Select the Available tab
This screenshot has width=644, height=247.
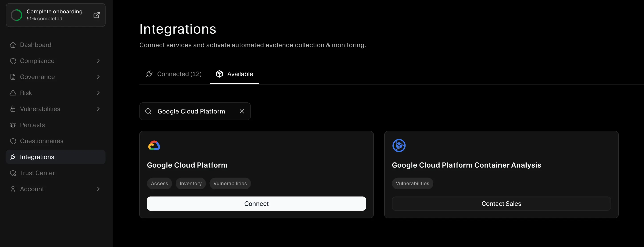pyautogui.click(x=234, y=74)
